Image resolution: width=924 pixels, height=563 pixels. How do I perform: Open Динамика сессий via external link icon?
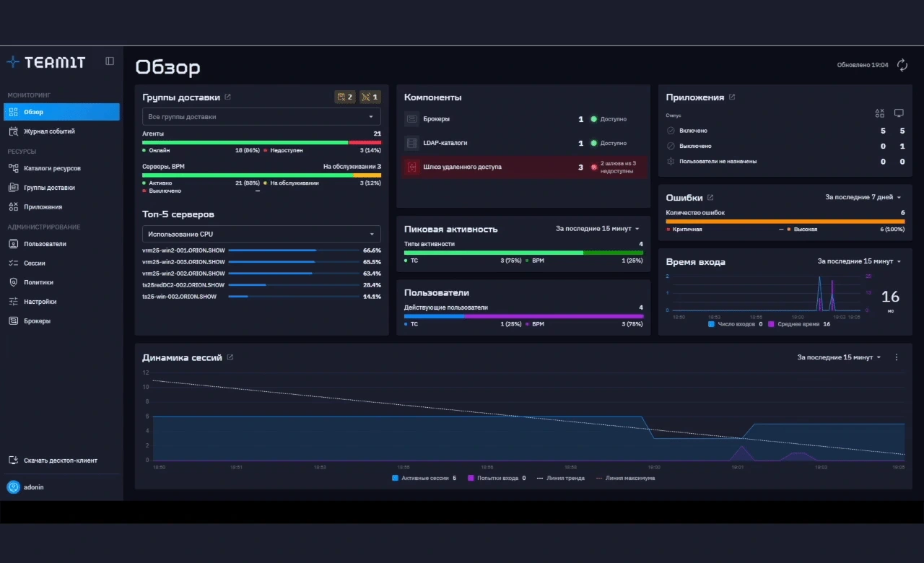click(x=230, y=357)
